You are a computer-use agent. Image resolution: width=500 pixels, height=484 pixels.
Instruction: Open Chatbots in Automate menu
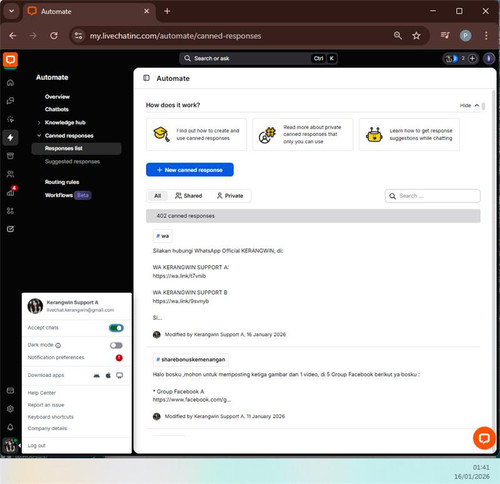[x=57, y=109]
